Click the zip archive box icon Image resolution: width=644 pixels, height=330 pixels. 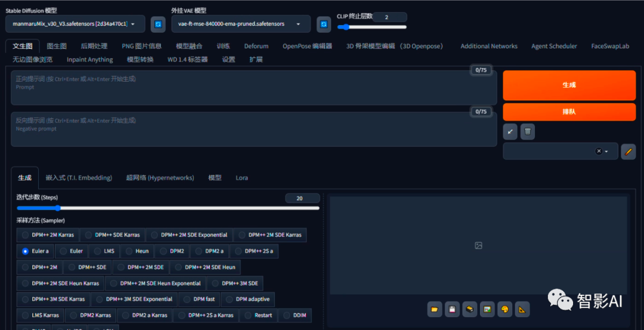pyautogui.click(x=470, y=309)
